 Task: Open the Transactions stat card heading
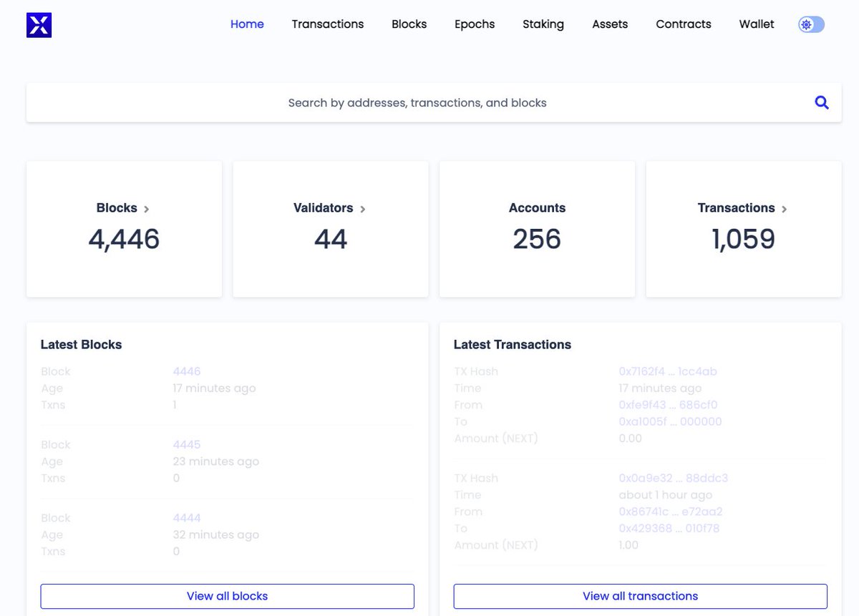(737, 208)
